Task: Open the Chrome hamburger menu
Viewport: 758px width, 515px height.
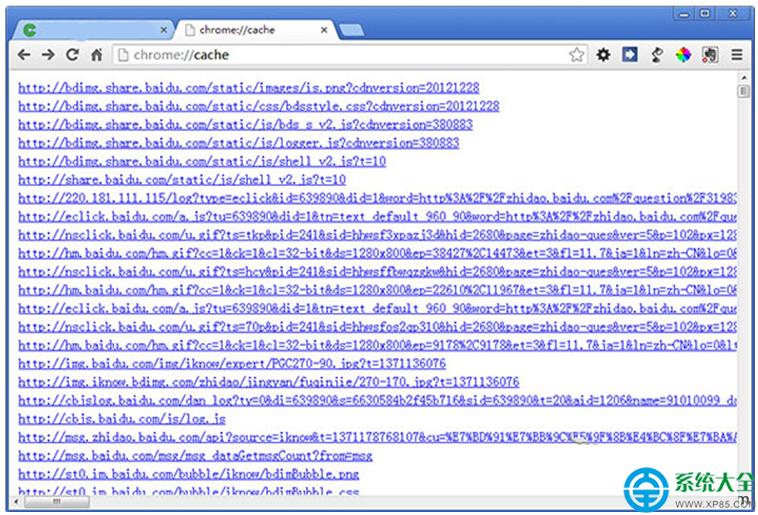Action: pyautogui.click(x=737, y=55)
